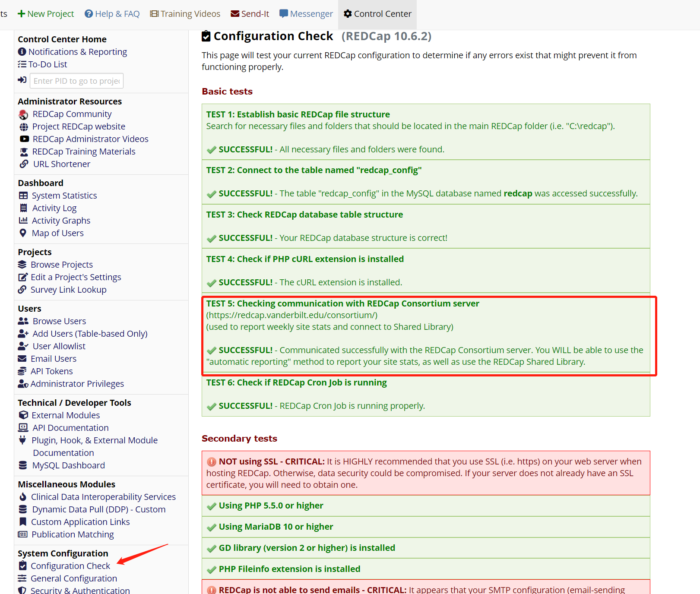Image resolution: width=700 pixels, height=594 pixels.
Task: Click the map pin icon beside Map of Users
Action: click(23, 233)
